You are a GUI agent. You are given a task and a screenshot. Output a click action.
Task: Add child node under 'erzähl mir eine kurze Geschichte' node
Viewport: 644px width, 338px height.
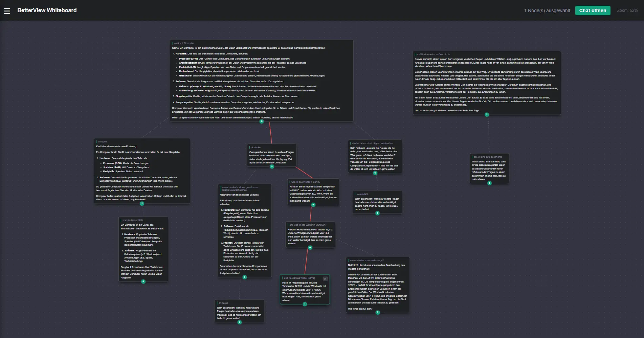(x=487, y=114)
